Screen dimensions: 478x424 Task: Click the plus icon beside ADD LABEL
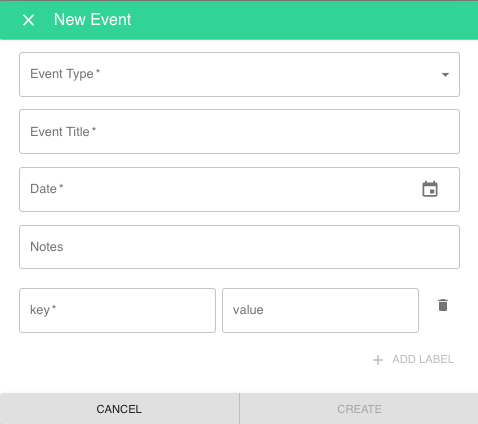point(378,360)
